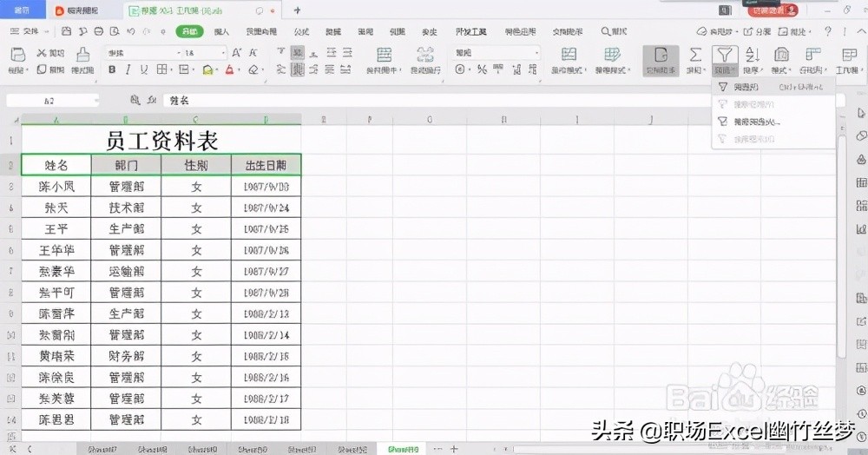Click the Cut scissors icon
This screenshot has width=868, height=455.
42,54
